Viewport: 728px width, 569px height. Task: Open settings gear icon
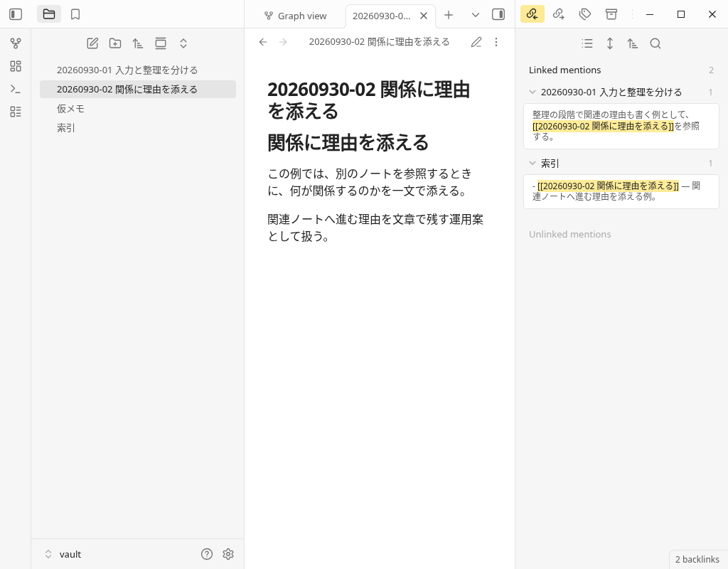[x=228, y=553]
